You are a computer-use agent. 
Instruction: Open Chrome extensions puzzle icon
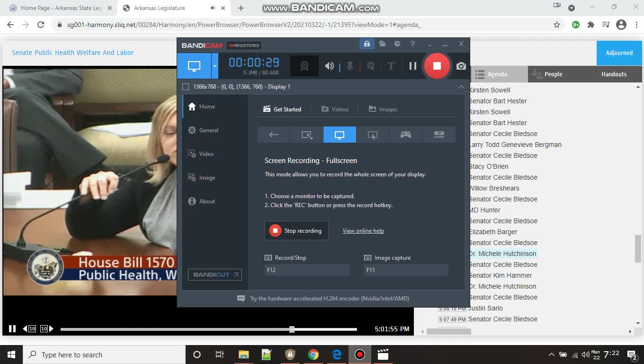click(x=590, y=25)
